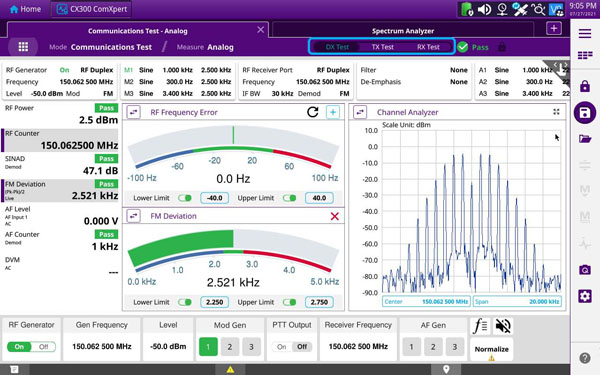Screen dimensions: 600x375
Task: Open the app grid launcher icon
Action: (x=23, y=47)
